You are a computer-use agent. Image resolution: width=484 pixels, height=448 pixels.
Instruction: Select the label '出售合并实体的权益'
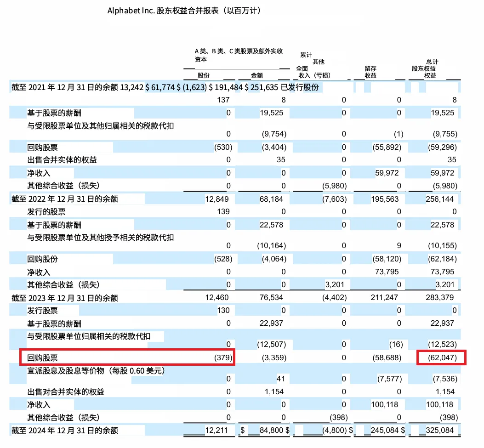62,160
